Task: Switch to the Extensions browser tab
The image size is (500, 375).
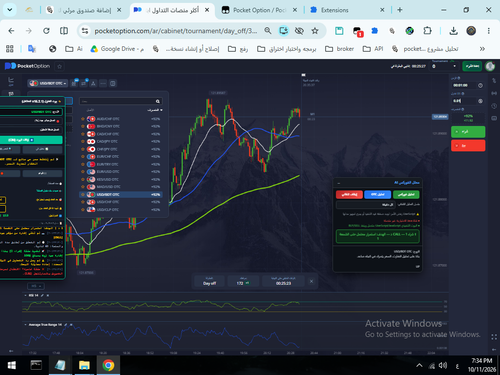Action: 347,10
